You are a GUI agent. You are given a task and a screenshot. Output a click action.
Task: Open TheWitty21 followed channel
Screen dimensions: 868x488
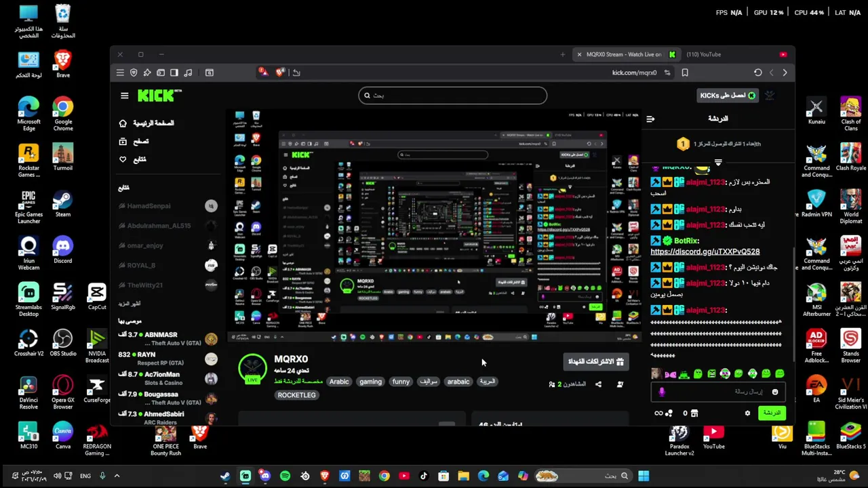point(167,285)
